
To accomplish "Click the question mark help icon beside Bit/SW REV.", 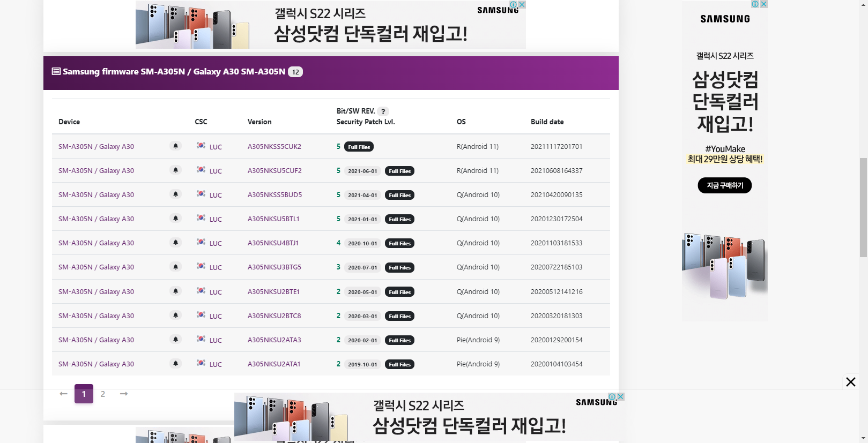I will pos(383,111).
